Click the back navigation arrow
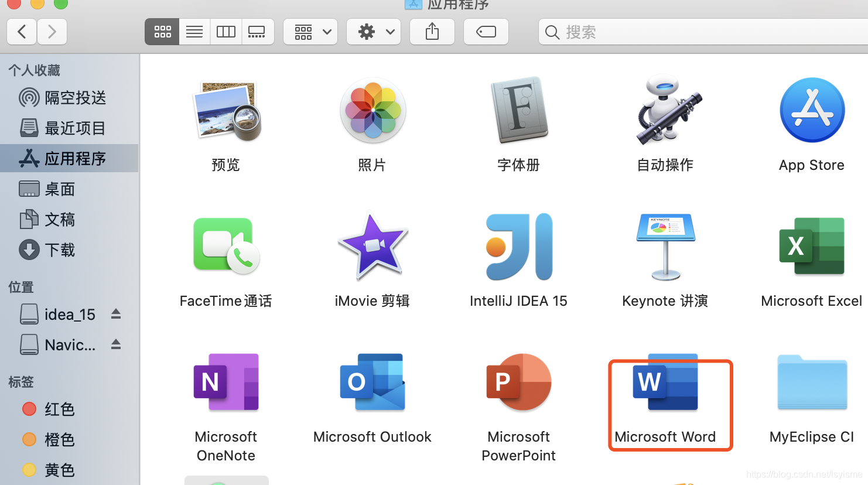The image size is (868, 485). click(x=22, y=32)
